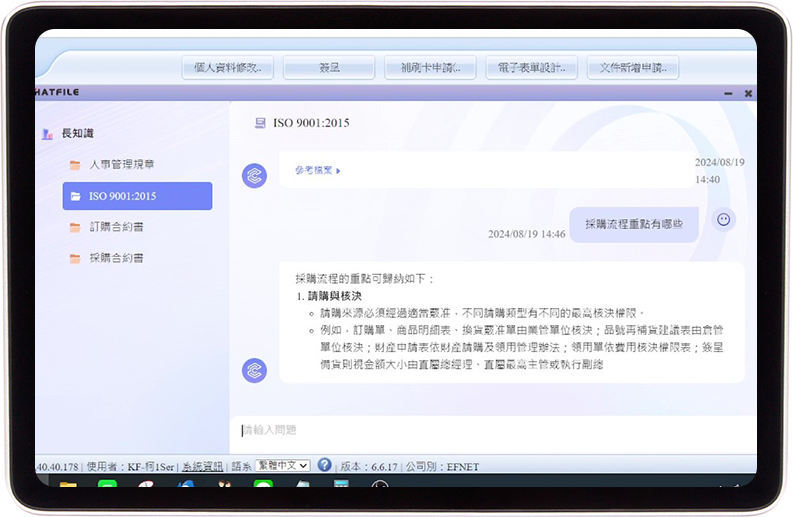Open the 語系 language dropdown
The width and height of the screenshot is (793, 517).
[x=282, y=466]
